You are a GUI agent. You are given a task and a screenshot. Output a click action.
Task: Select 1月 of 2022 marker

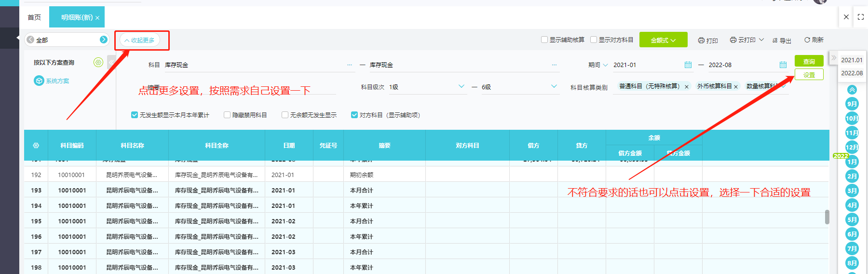point(852,162)
